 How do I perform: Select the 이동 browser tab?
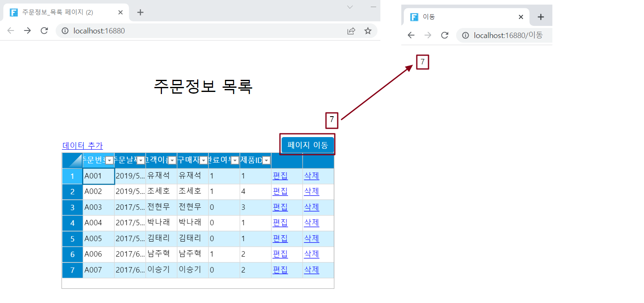(460, 17)
